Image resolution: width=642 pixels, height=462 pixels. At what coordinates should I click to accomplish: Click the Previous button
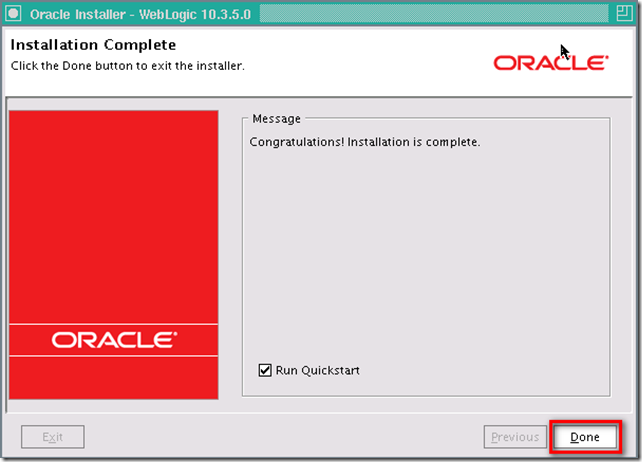pyautogui.click(x=515, y=437)
